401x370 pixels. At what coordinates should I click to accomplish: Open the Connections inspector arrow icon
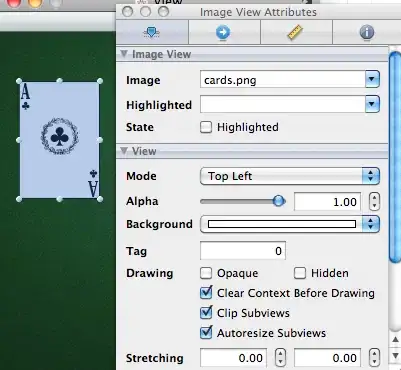pyautogui.click(x=223, y=33)
